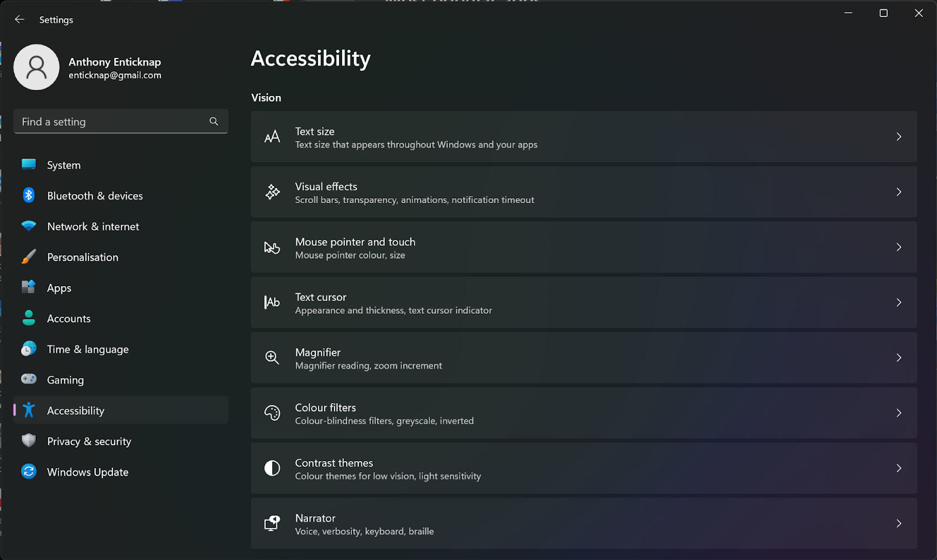Expand Contrast themes chevron arrow
The image size is (937, 560).
(899, 468)
